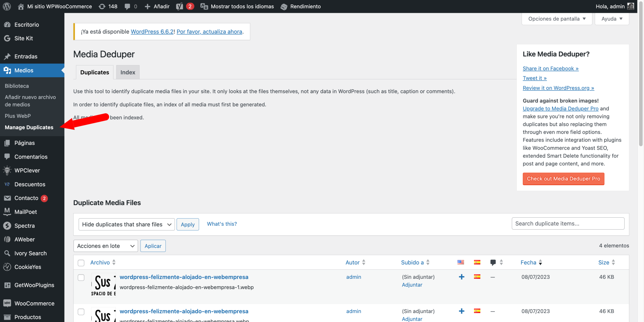Open Site Kit Google icon
Viewport: 644px width, 322px height.
pyautogui.click(x=7, y=38)
